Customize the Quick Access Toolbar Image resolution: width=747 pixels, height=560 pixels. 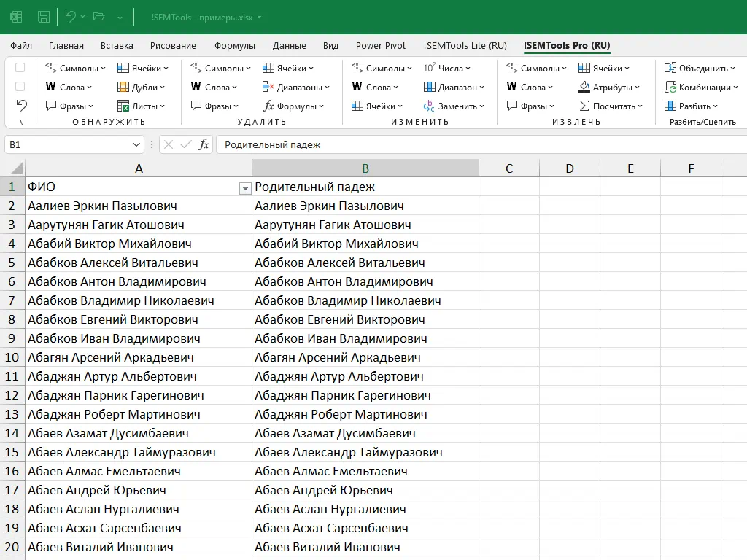[x=120, y=17]
